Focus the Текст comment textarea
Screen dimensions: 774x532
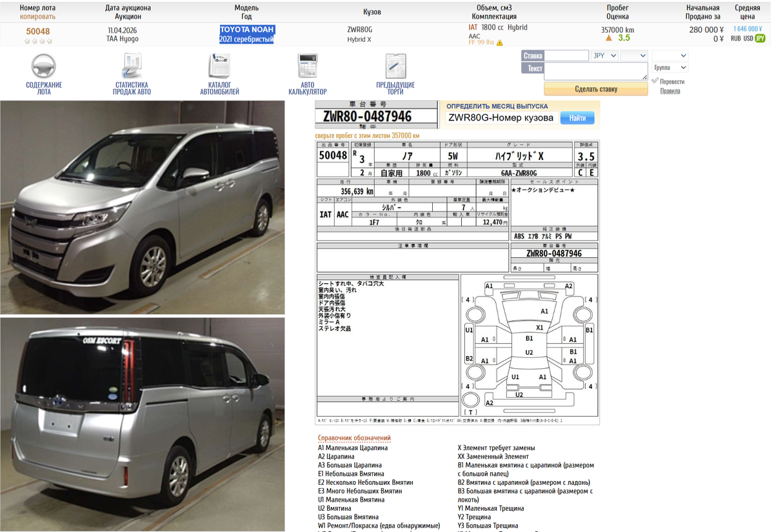tap(596, 71)
